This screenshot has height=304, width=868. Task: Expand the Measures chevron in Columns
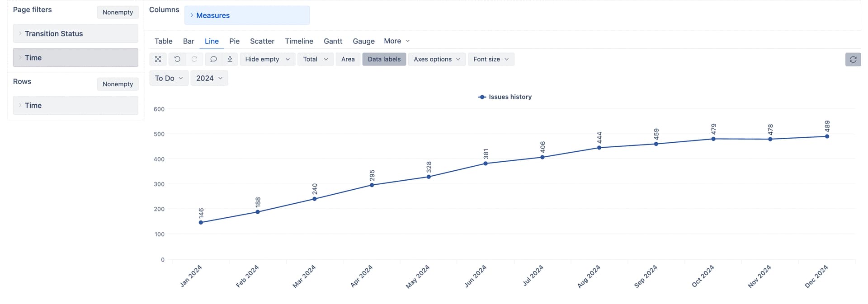point(192,15)
